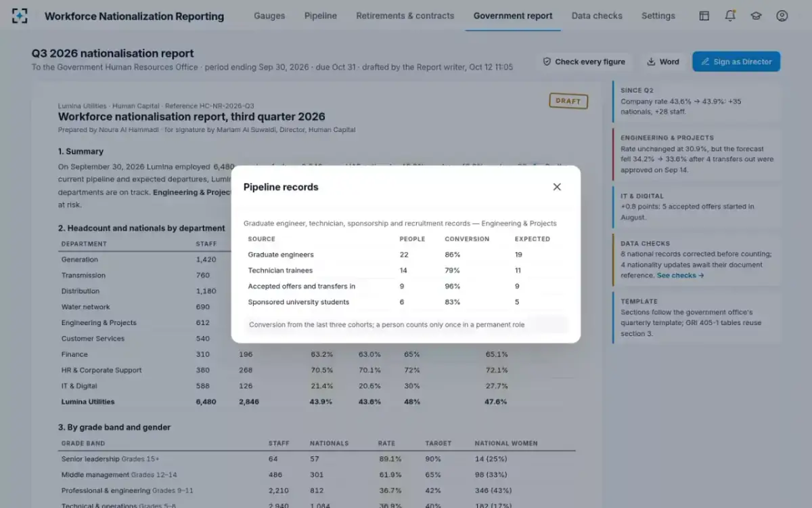Click the Technician trainees row label
The image size is (812, 508).
[280, 270]
